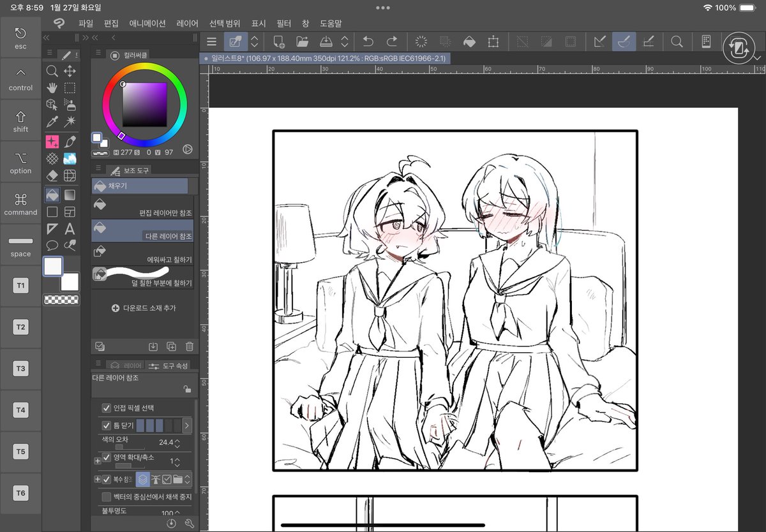Select the 편집 레이어만 참조 sub tool
This screenshot has width=766, height=532.
[142, 207]
